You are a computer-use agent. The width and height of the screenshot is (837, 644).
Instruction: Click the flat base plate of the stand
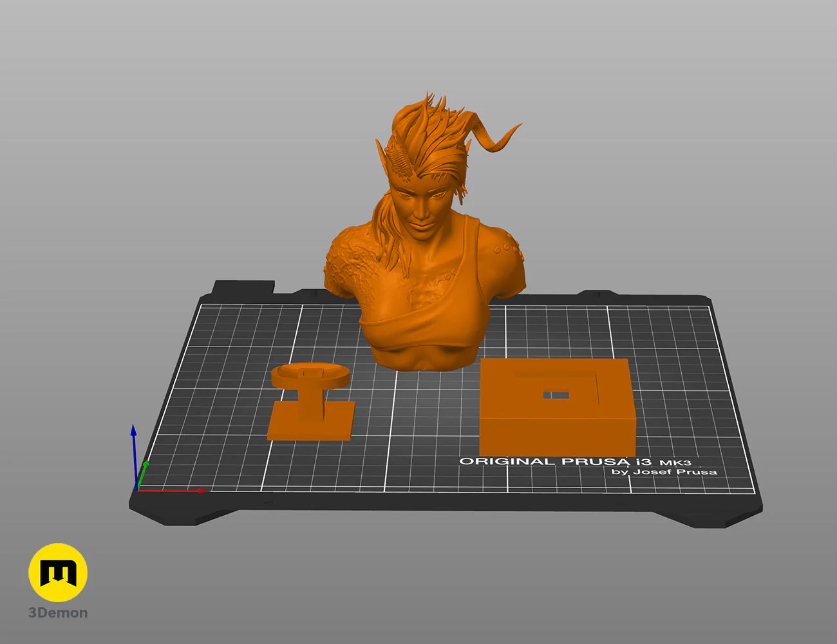click(x=311, y=425)
